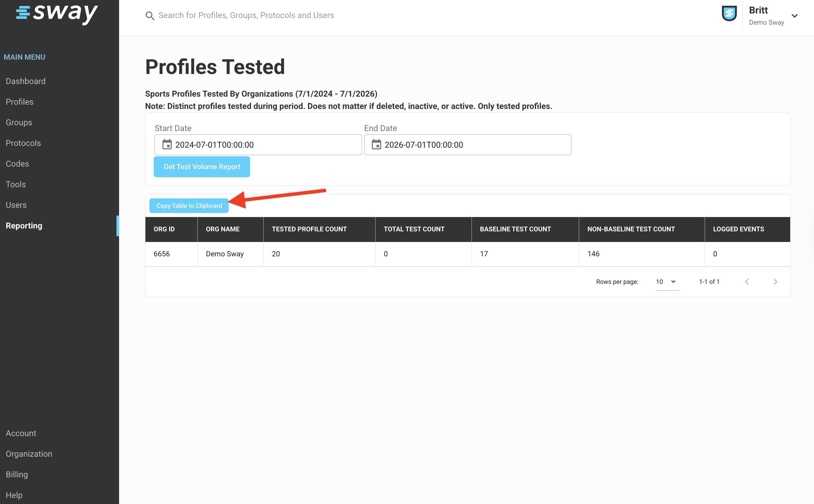
Task: Open the Start Date calendar icon
Action: [167, 145]
